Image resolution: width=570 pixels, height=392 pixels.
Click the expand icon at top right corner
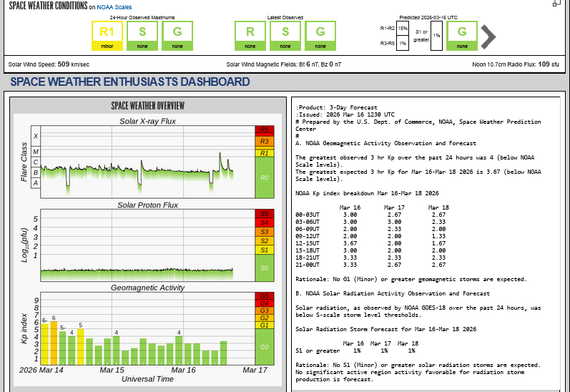tap(556, 3)
